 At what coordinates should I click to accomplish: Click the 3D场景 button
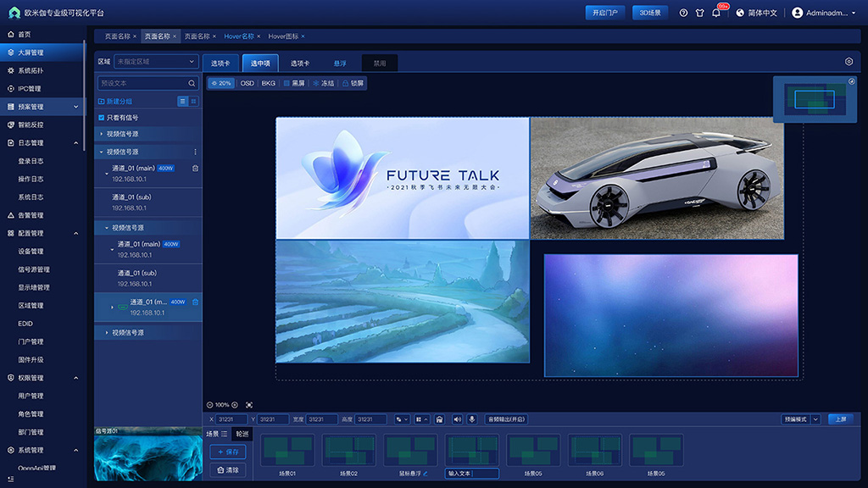[x=650, y=13]
